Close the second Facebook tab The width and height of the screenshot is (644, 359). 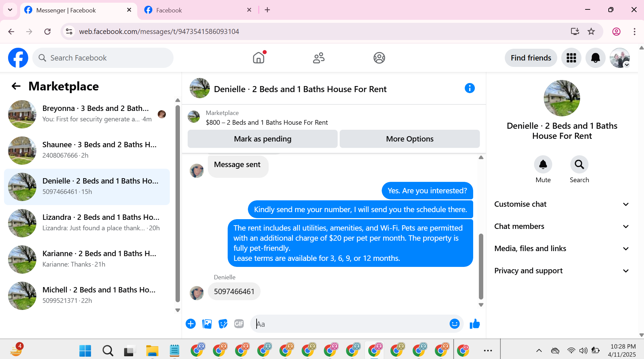tap(249, 10)
